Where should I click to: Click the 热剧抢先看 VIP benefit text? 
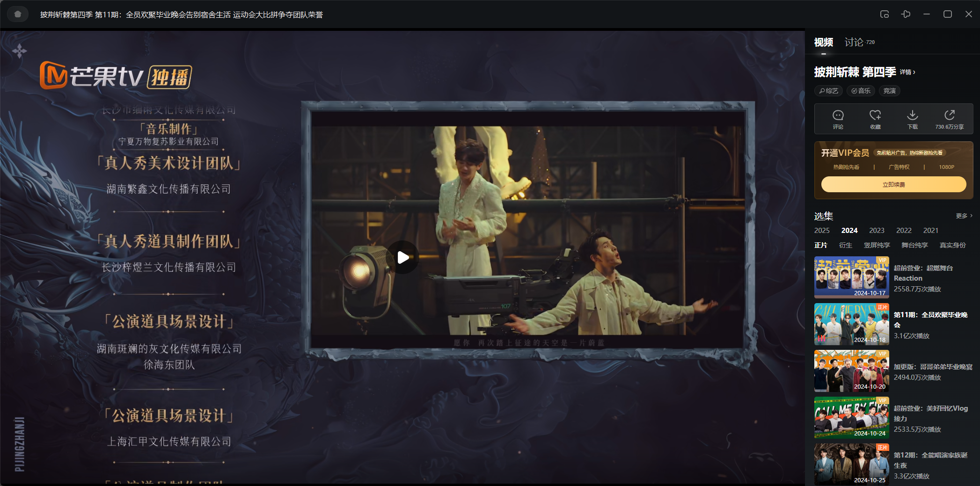click(x=846, y=167)
